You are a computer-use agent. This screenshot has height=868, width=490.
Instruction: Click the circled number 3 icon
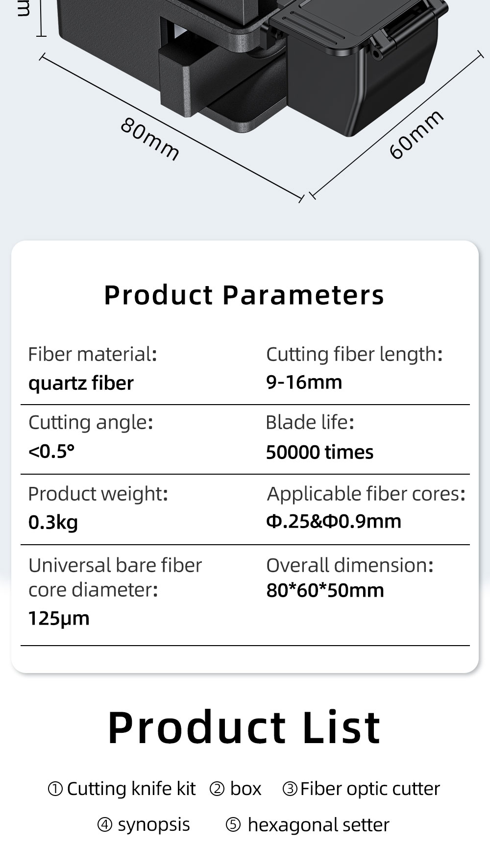pyautogui.click(x=290, y=789)
